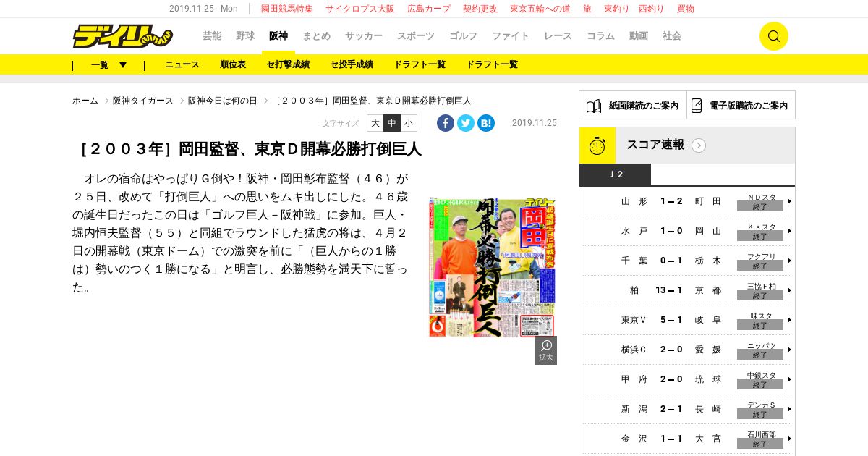Expand the 東京V 5-1 岐阜 match arrow
868x456 pixels.
coord(789,320)
